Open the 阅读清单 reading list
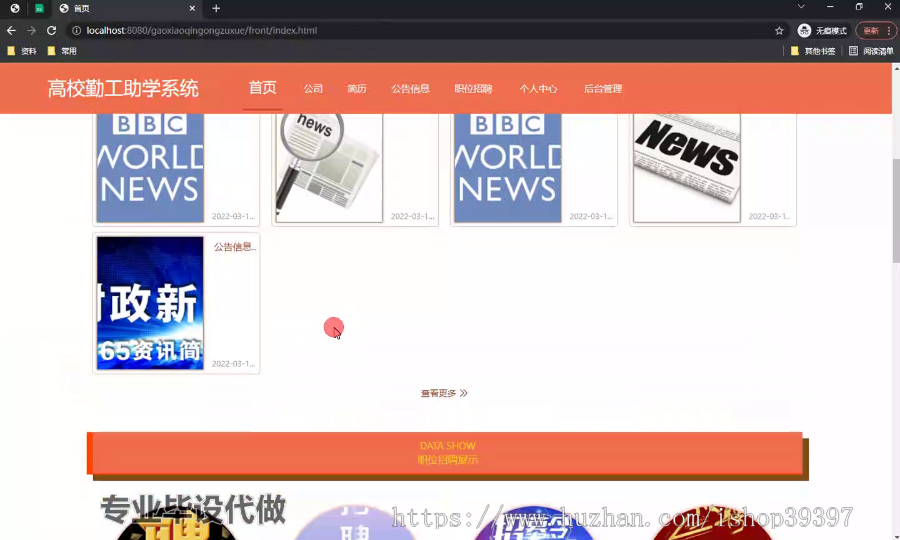This screenshot has width=900, height=540. (x=871, y=51)
